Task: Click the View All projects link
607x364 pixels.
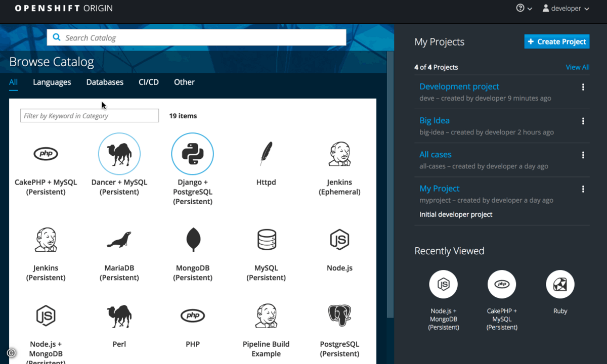Action: tap(578, 67)
